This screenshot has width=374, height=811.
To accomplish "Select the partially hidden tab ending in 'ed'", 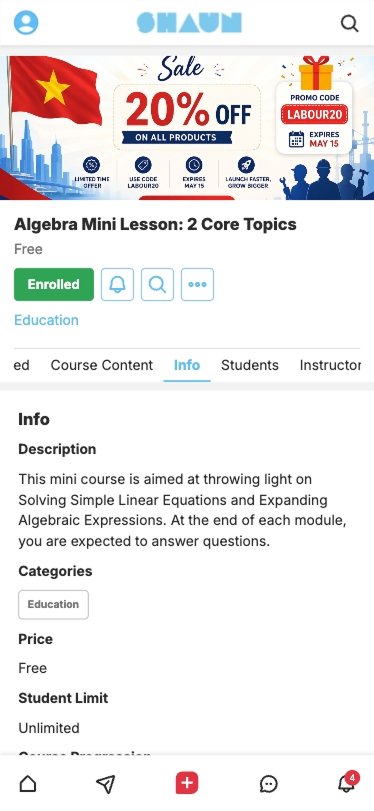I will pos(21,365).
